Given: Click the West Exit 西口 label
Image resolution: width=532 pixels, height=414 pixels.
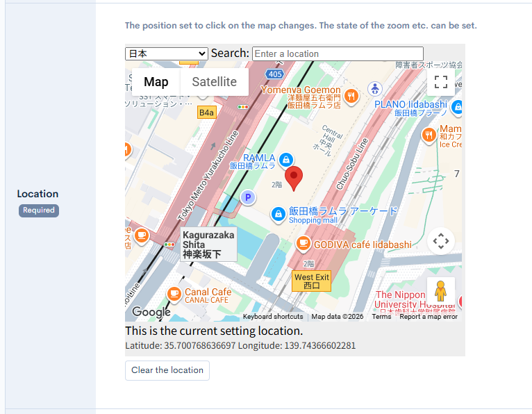Looking at the screenshot, I should [311, 281].
